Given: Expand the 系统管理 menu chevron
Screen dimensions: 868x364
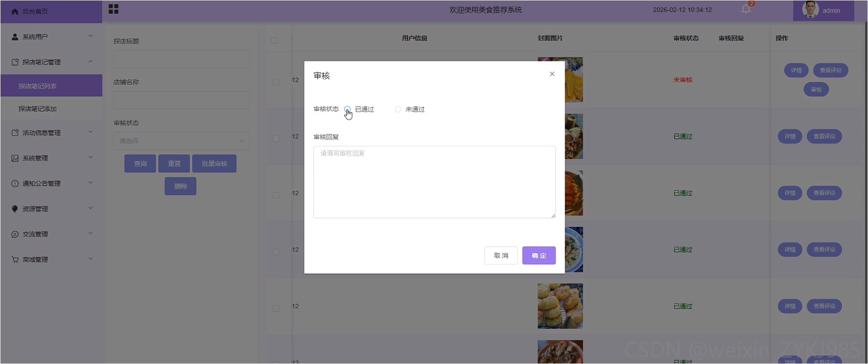Looking at the screenshot, I should (90, 158).
